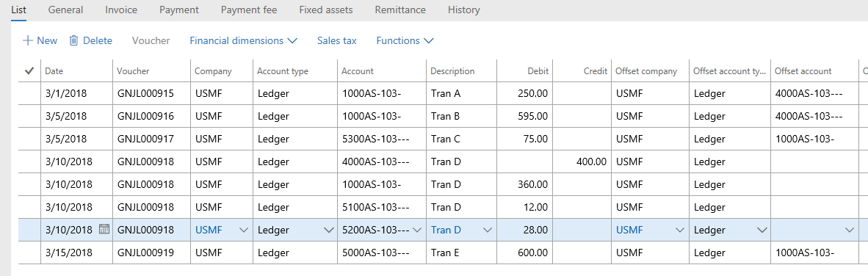Open Company dropdown in highlighted row
Image resolution: width=868 pixels, height=276 pixels.
pyautogui.click(x=243, y=230)
